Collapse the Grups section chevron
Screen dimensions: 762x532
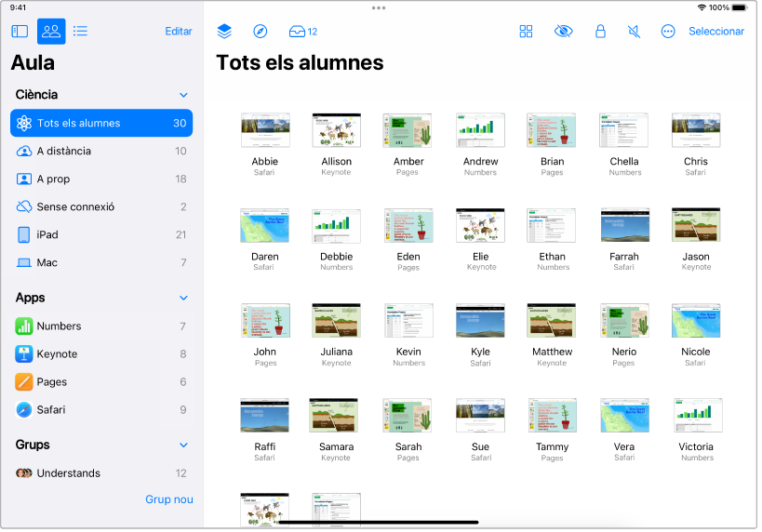183,446
